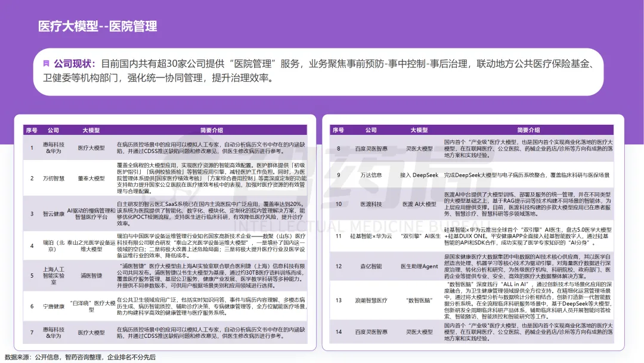
Task: Select the 上海人工智能实验室 company cell
Action: click(54, 275)
